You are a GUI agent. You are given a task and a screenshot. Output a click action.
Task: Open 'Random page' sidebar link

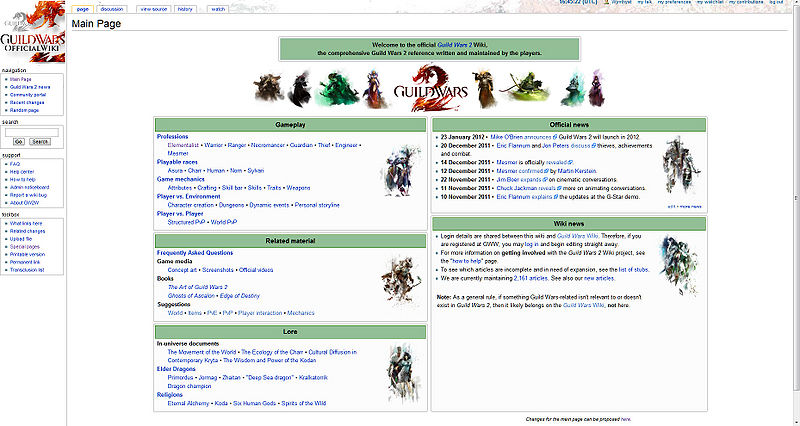tap(24, 110)
